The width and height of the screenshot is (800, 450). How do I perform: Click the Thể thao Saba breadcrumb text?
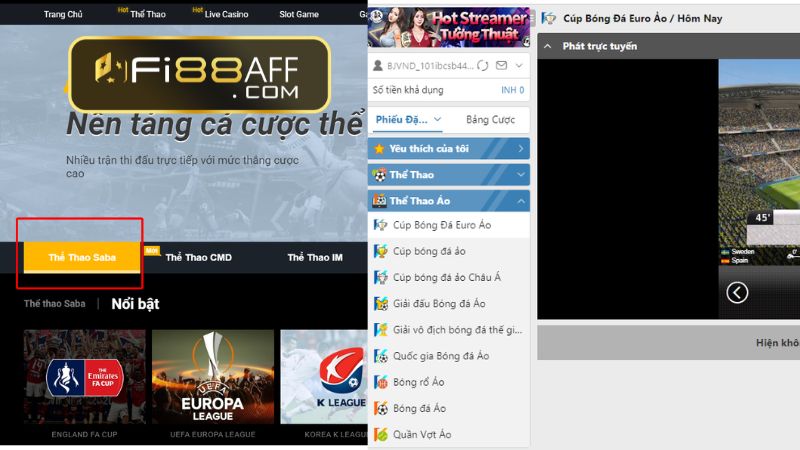click(55, 304)
